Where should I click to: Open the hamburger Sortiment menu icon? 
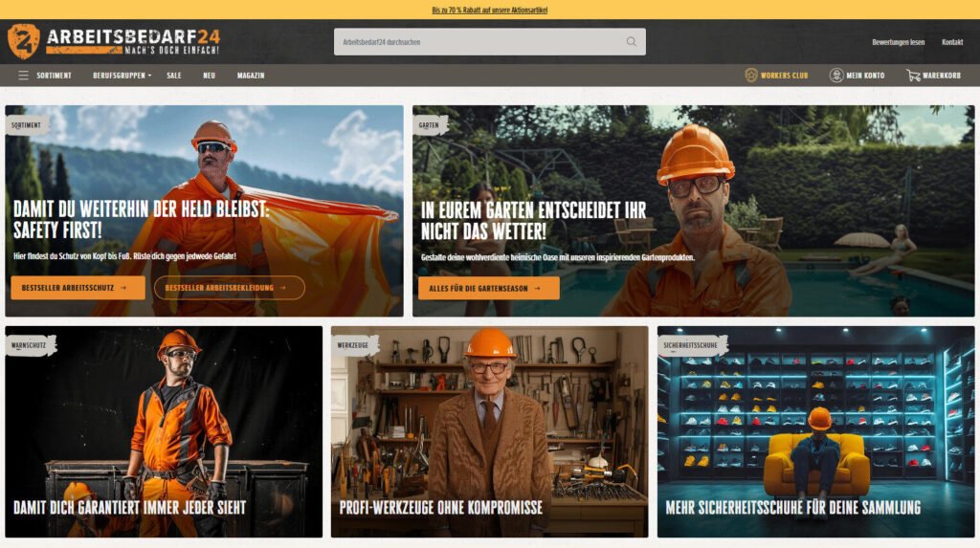23,76
